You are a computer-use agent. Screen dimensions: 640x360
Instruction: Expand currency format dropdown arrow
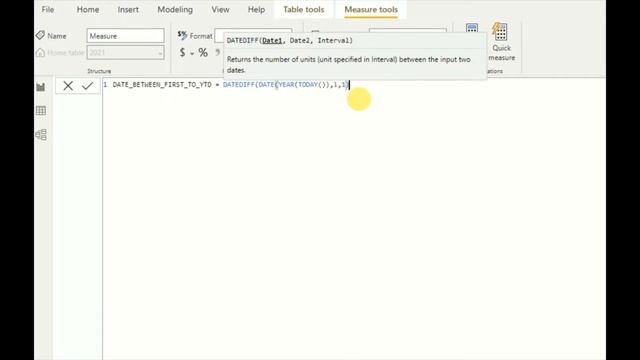coord(192,53)
